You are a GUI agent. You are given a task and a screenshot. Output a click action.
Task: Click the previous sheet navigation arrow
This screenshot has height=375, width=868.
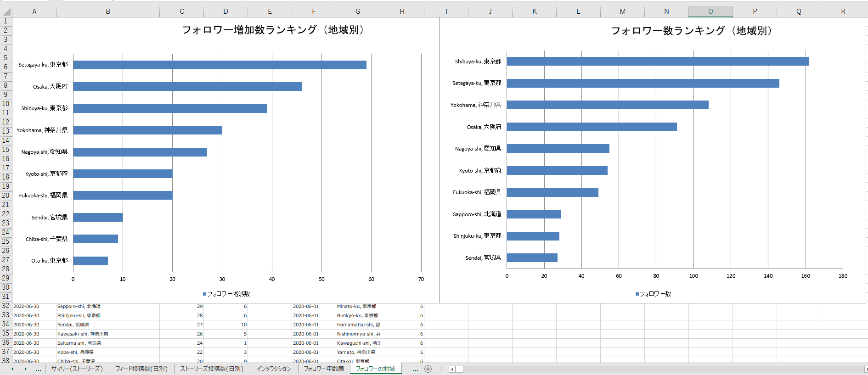(12, 369)
